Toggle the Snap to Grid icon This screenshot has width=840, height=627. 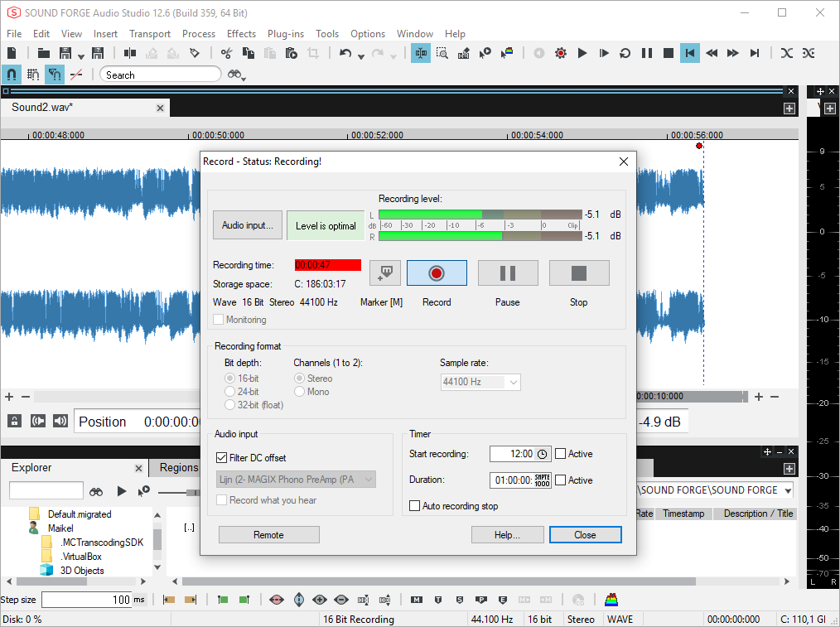[x=32, y=75]
